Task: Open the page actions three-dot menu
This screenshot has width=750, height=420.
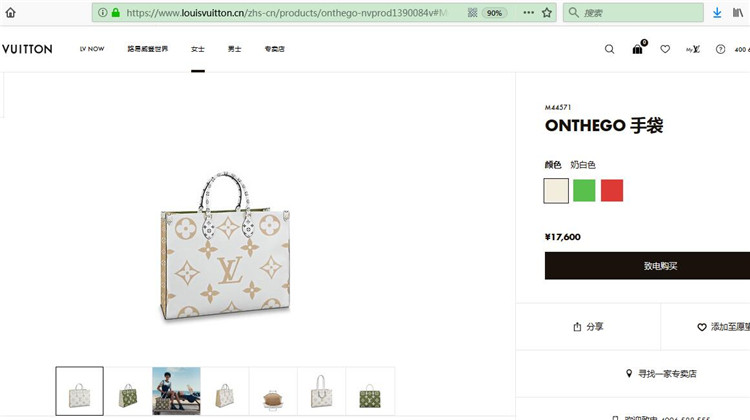Action: tap(529, 12)
